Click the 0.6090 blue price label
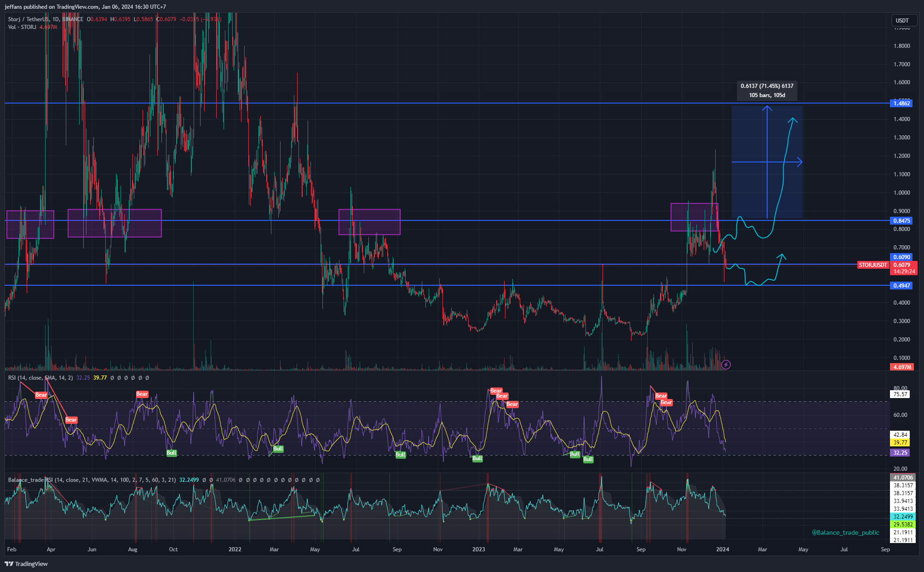Screen dimensions: 924x572 pos(901,257)
